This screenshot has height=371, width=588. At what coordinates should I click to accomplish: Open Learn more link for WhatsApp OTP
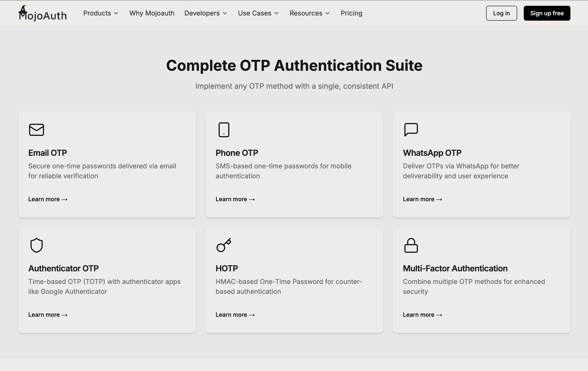point(423,199)
